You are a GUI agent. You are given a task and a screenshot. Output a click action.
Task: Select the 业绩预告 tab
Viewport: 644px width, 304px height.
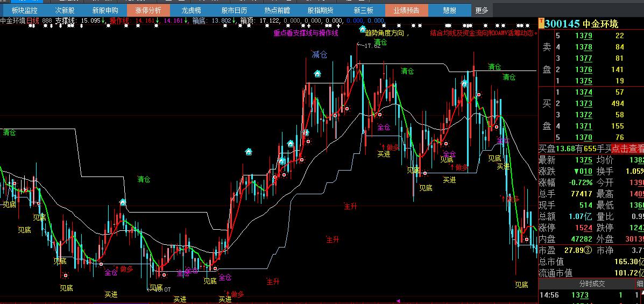coord(407,10)
